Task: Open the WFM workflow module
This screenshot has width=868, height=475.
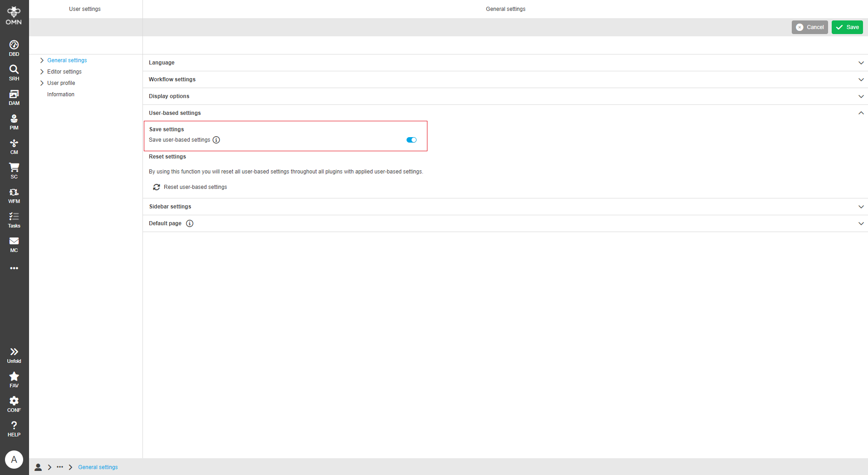Action: tap(14, 195)
